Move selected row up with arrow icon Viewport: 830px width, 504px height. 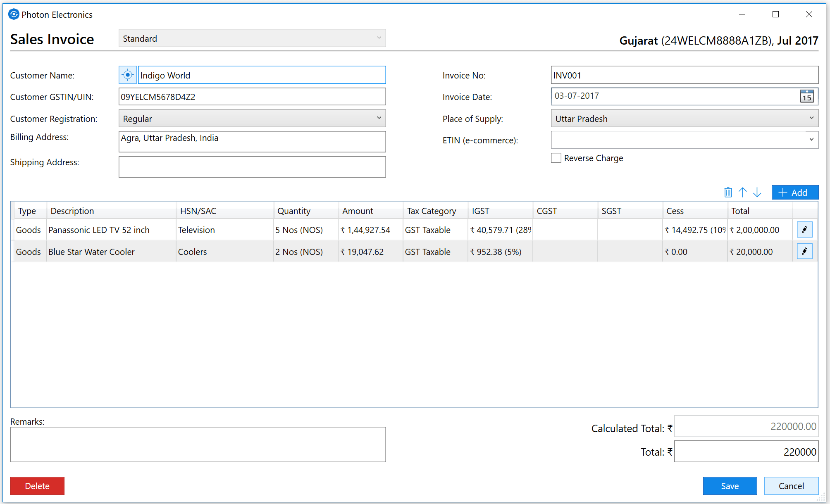pos(742,193)
